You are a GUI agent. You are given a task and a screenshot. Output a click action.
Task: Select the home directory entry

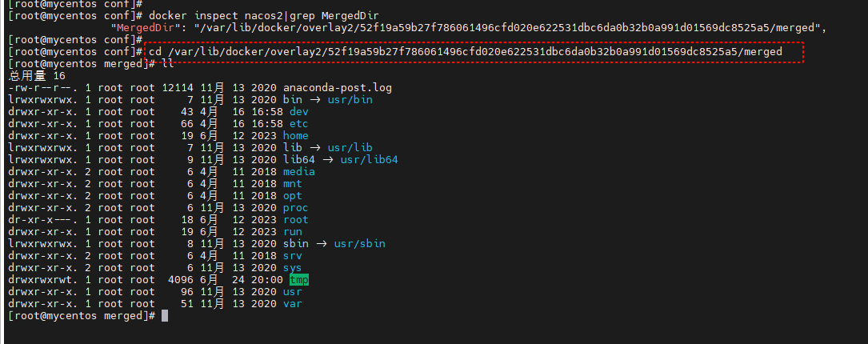296,136
